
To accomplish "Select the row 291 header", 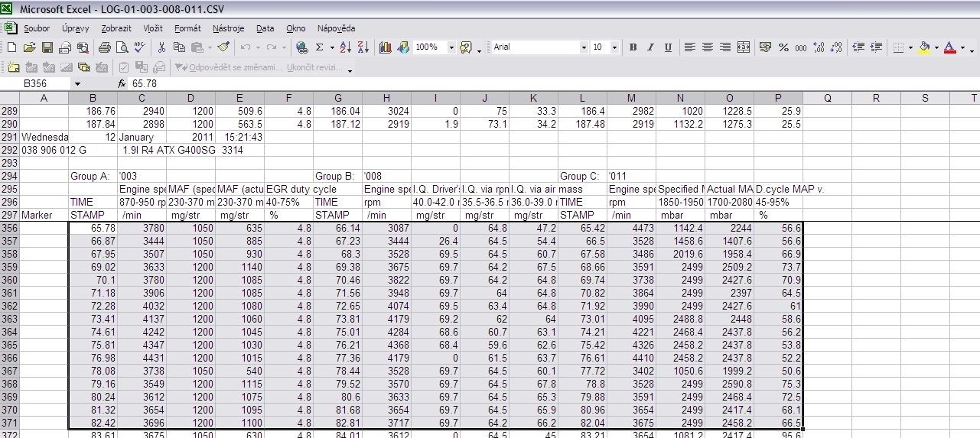I will click(x=9, y=137).
